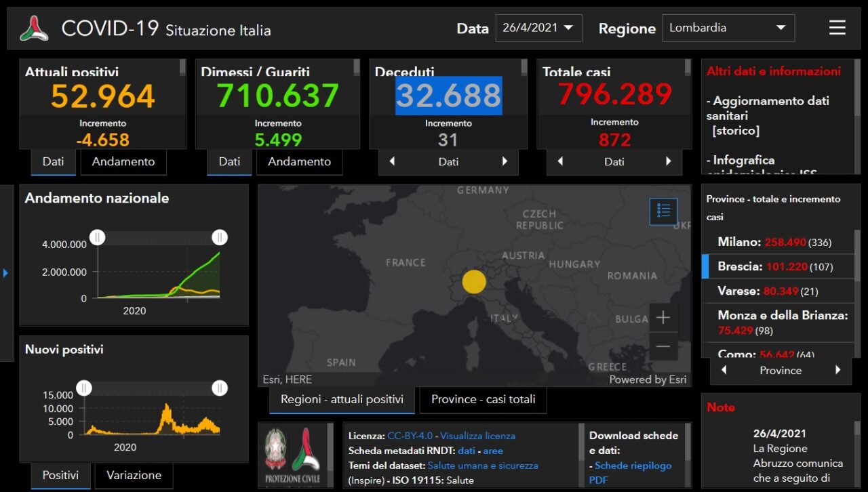The image size is (868, 492).
Task: Go to next Province list page
Action: (837, 370)
